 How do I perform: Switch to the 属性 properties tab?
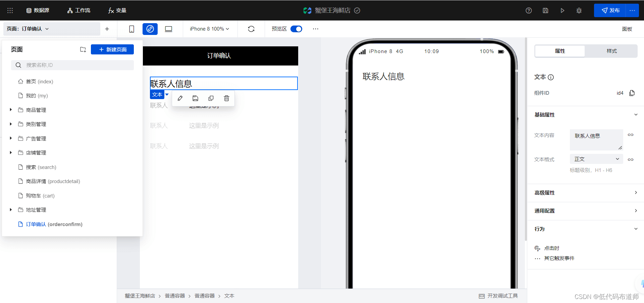click(x=560, y=51)
